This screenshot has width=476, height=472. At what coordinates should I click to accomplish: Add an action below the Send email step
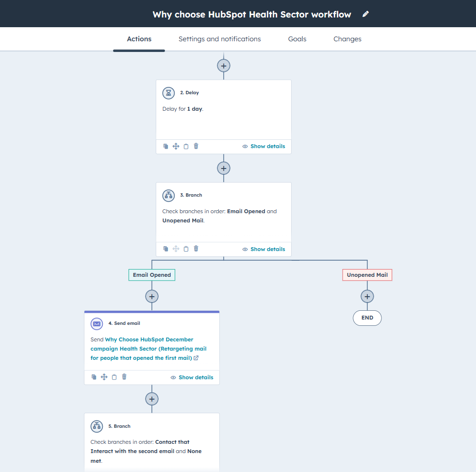coord(152,399)
